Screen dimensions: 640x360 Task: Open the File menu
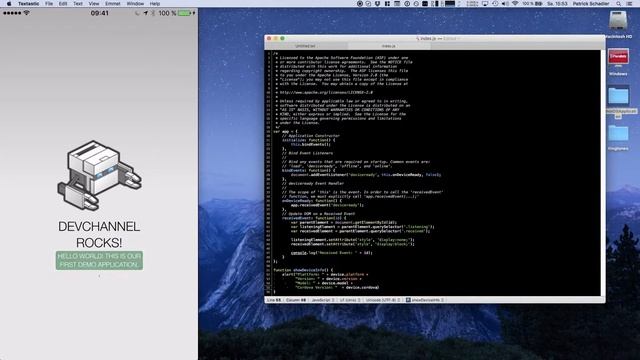point(49,4)
